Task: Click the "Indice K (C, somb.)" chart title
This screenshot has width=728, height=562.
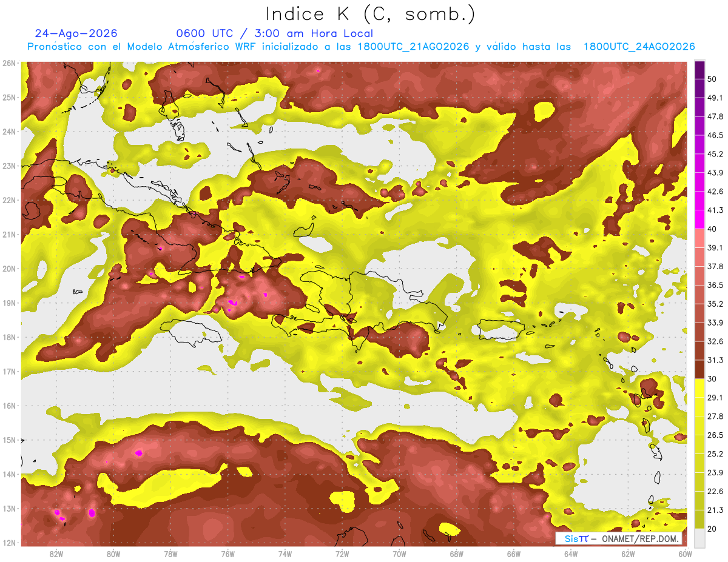Action: 371,14
